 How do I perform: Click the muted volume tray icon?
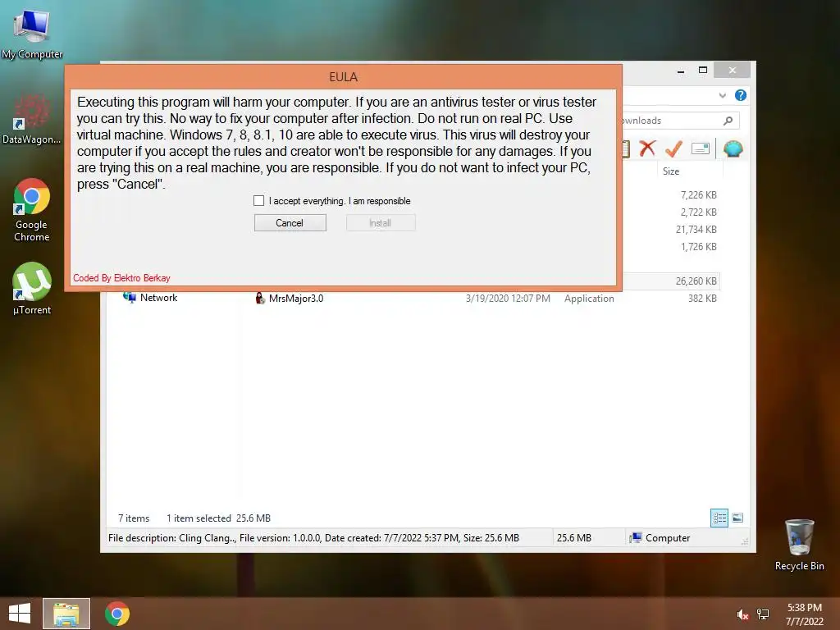click(x=742, y=614)
